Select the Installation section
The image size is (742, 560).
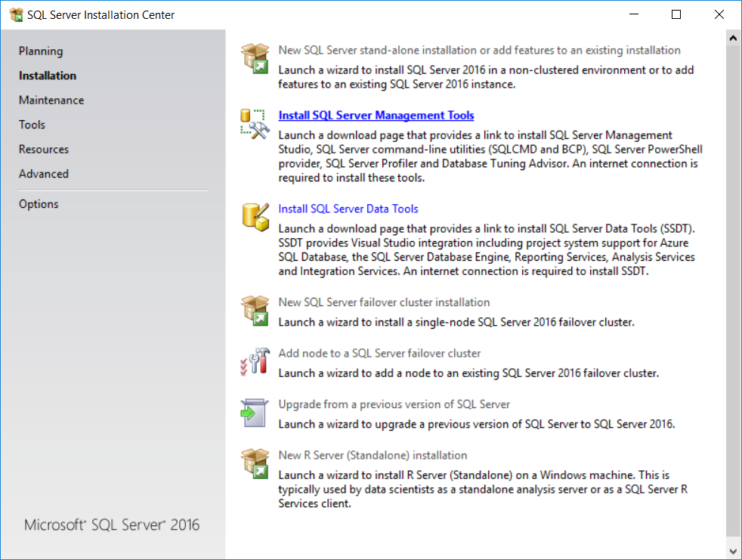pos(48,76)
